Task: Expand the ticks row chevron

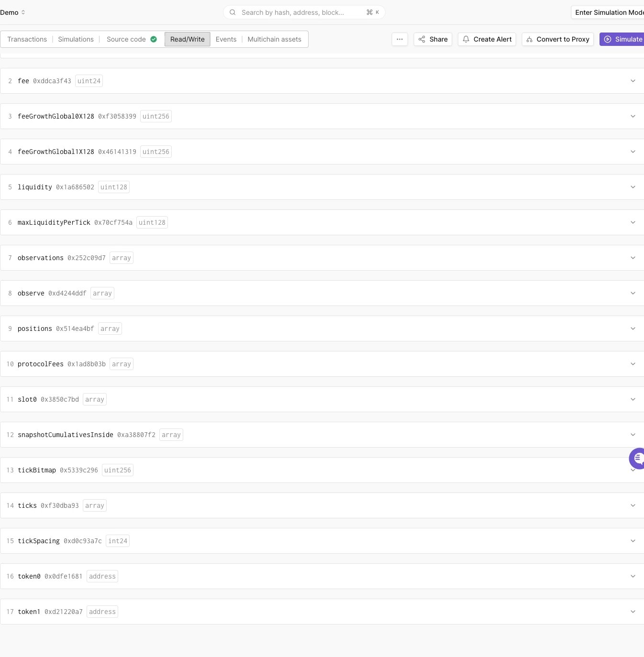Action: [x=633, y=505]
